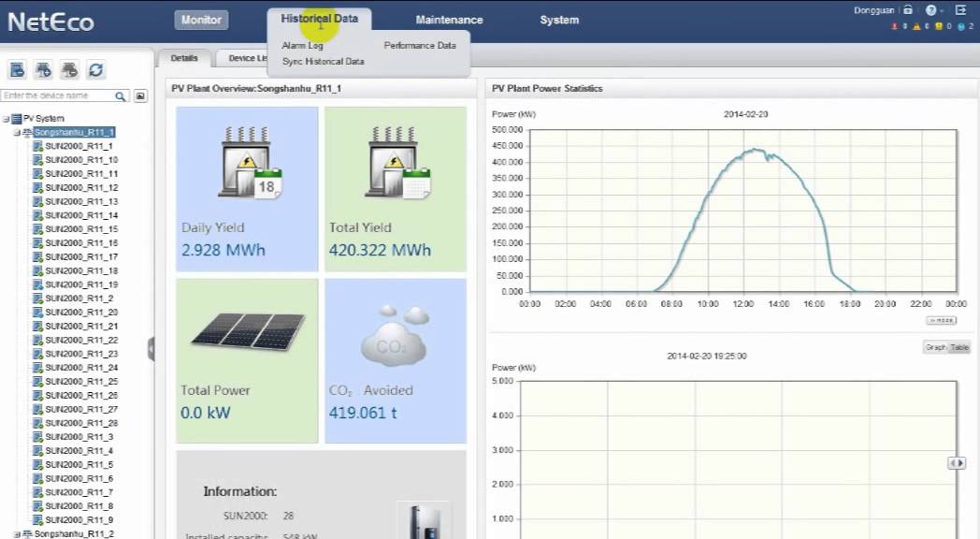Select Sync Historical Data from the dropdown
Image resolution: width=980 pixels, height=539 pixels.
click(x=323, y=61)
